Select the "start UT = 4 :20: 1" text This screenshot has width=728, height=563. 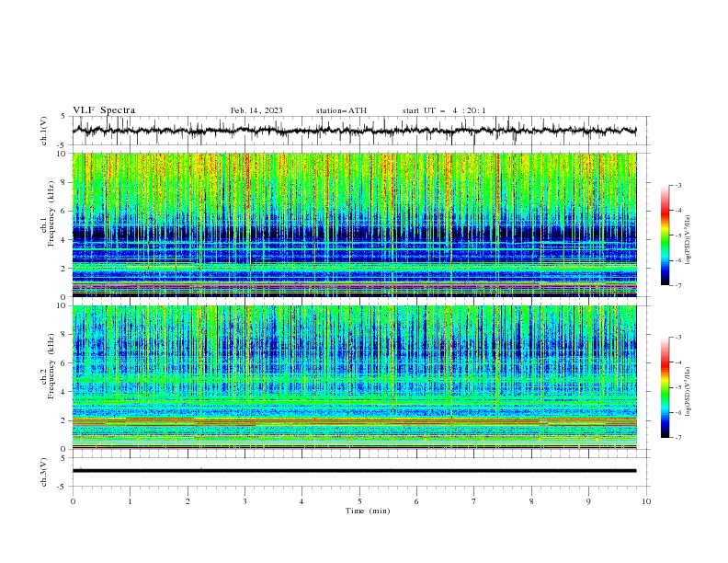click(444, 110)
